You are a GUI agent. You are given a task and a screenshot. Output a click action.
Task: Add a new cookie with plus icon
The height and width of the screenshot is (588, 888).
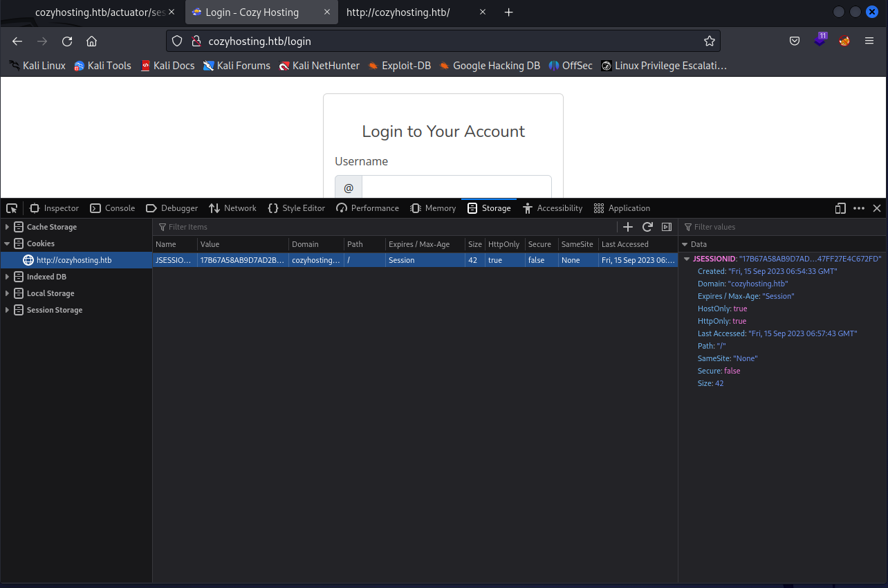click(x=628, y=227)
